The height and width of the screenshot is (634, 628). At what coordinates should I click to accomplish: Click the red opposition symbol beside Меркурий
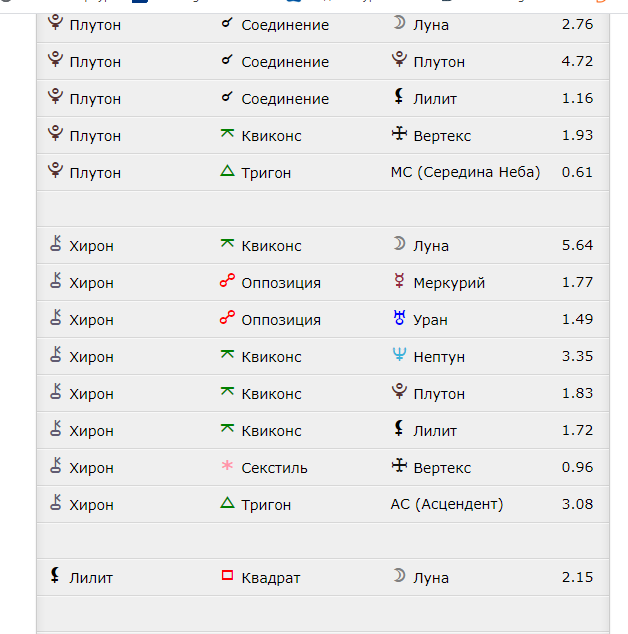pyautogui.click(x=227, y=281)
